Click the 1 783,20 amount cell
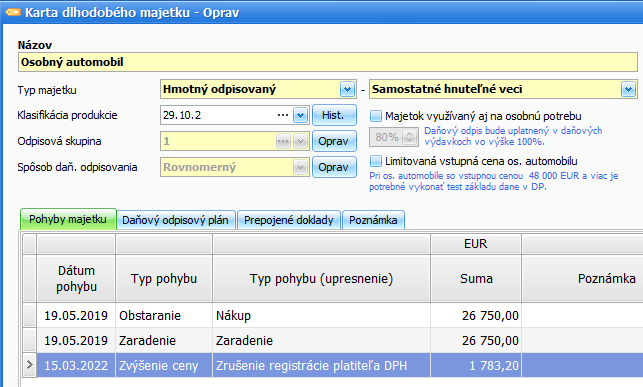 [476, 366]
